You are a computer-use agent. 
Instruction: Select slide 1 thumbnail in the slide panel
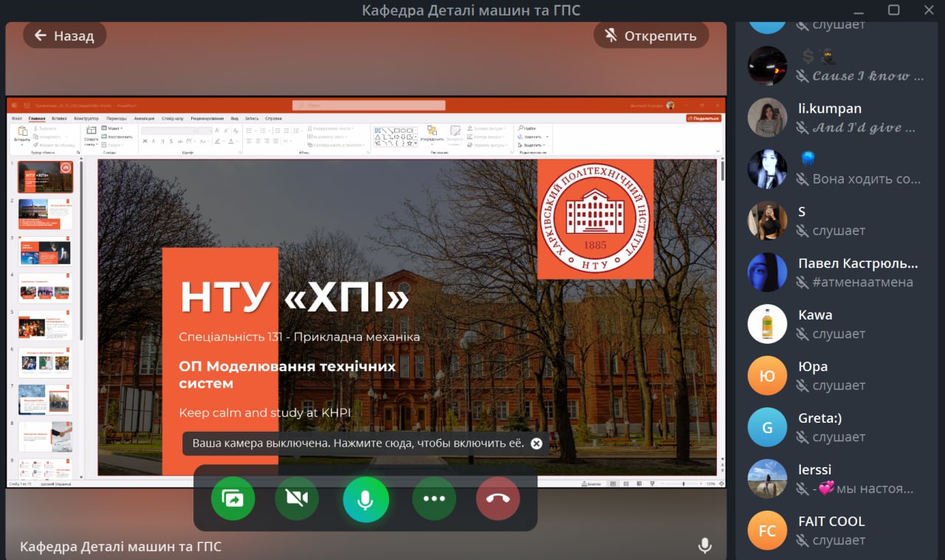tap(46, 177)
